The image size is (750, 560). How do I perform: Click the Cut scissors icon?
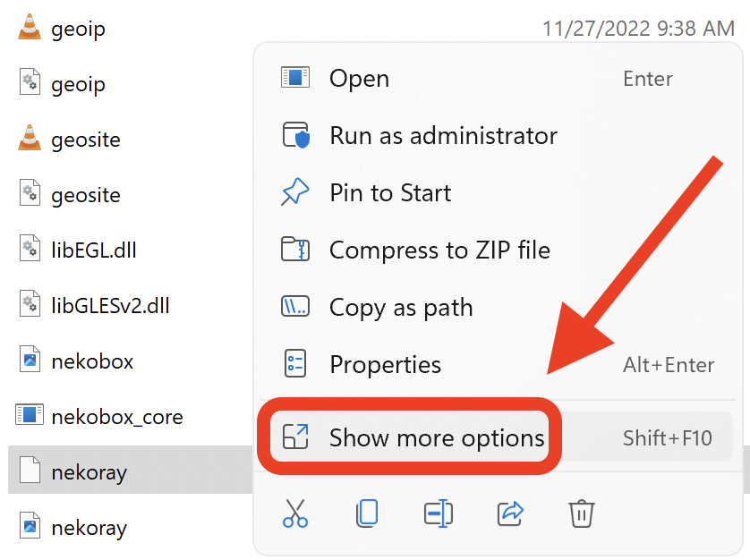[x=295, y=513]
